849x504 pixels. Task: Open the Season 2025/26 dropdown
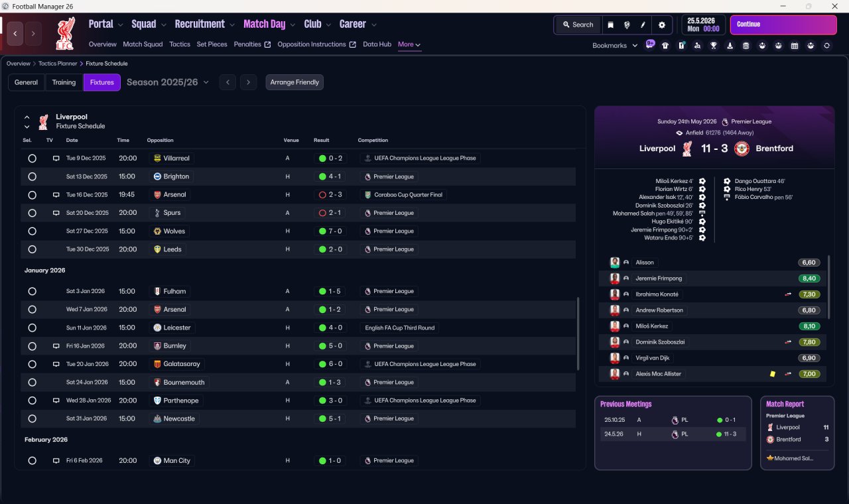point(168,82)
